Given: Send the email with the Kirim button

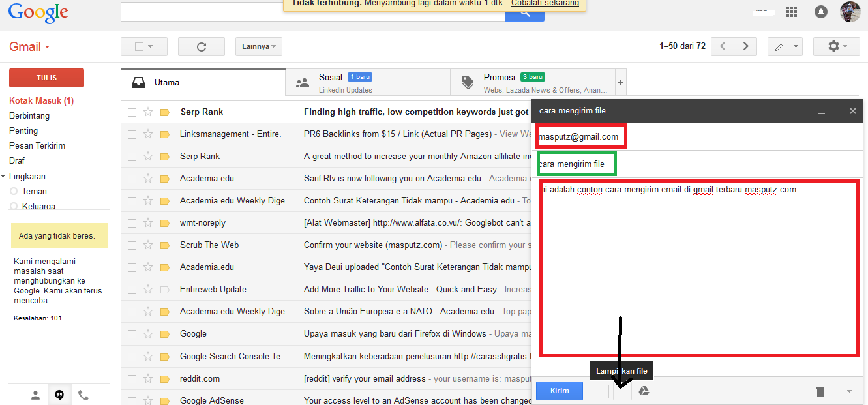Looking at the screenshot, I should pos(560,391).
